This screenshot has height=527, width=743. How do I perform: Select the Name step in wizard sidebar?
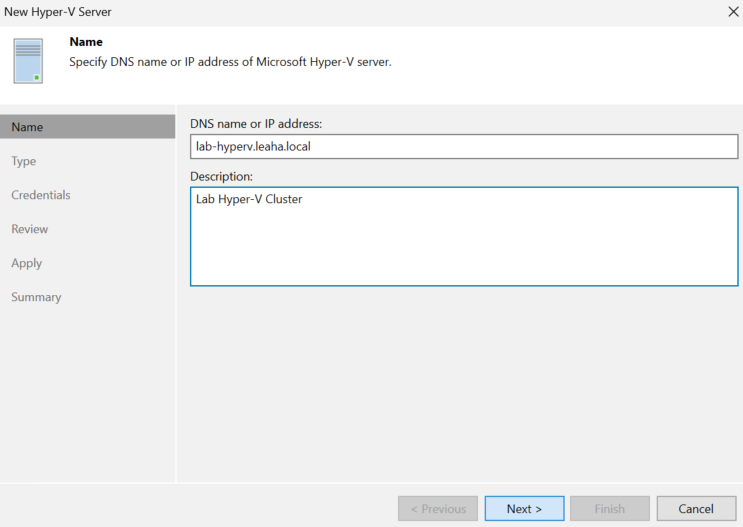[88, 127]
